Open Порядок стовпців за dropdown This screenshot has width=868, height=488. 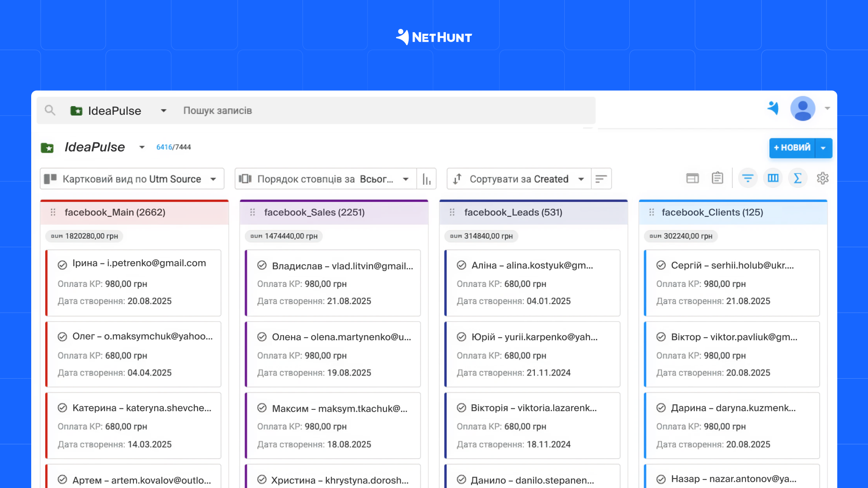tap(325, 179)
